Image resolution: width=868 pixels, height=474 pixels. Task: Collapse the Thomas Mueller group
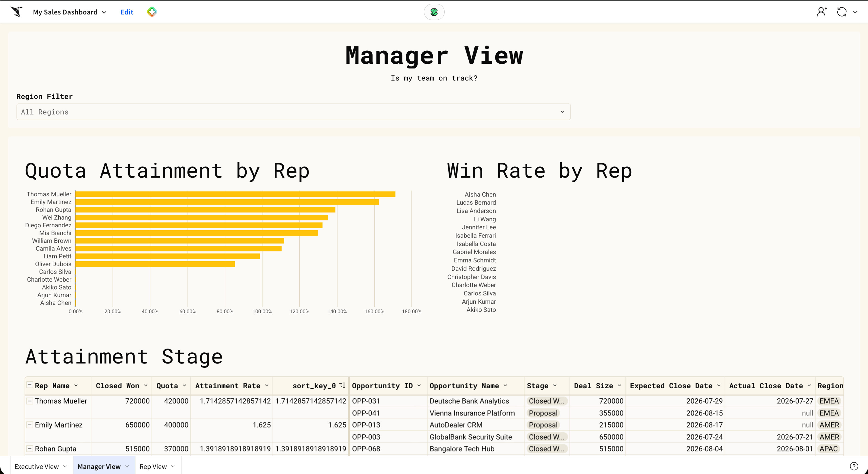coord(30,401)
